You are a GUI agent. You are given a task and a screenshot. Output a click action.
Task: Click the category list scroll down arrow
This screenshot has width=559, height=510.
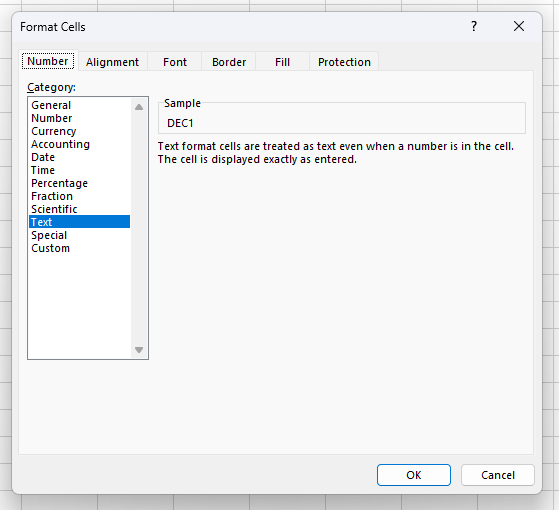point(139,350)
